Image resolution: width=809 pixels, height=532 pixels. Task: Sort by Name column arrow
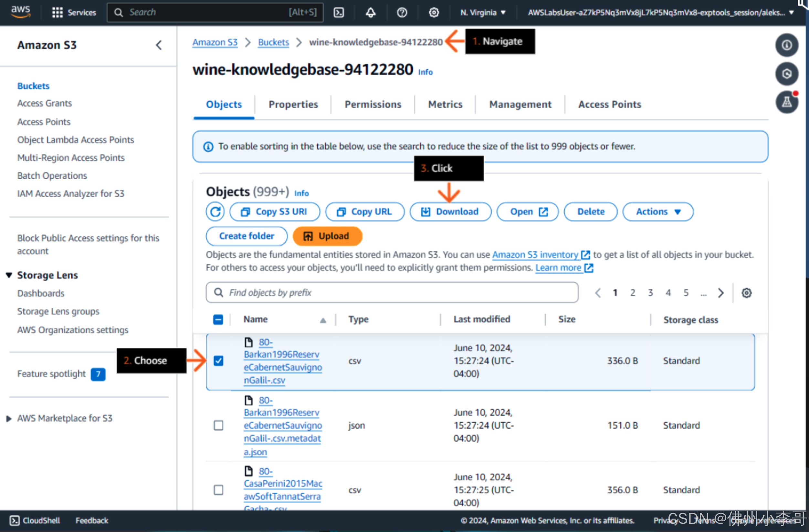click(x=323, y=320)
